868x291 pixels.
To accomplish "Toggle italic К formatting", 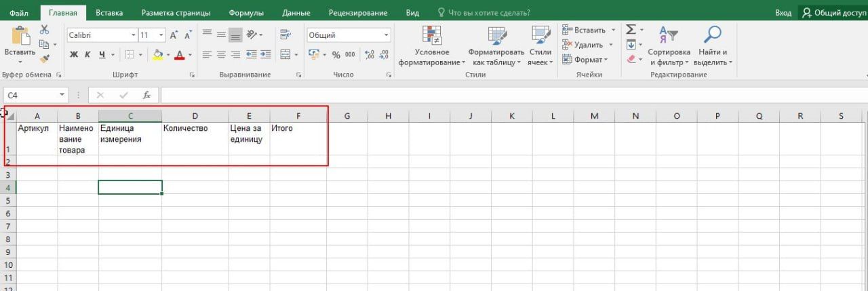I will click(88, 55).
